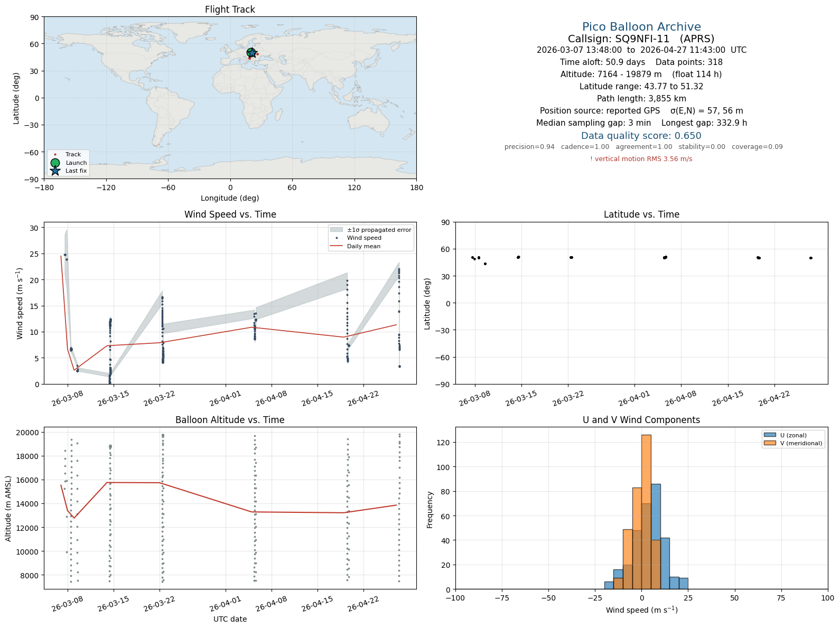Click the 'Altitude (m AMSL)' axis label

8,508
